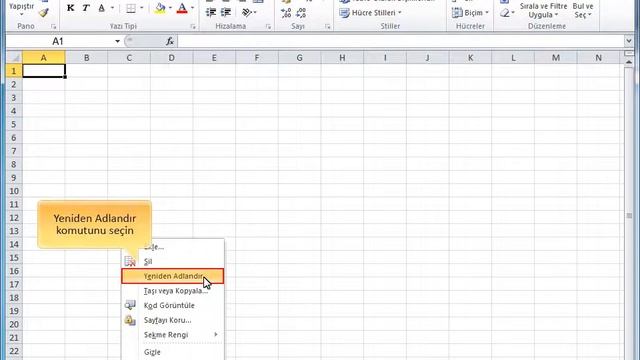The height and width of the screenshot is (360, 640).
Task: Select column N header
Action: 598,58
